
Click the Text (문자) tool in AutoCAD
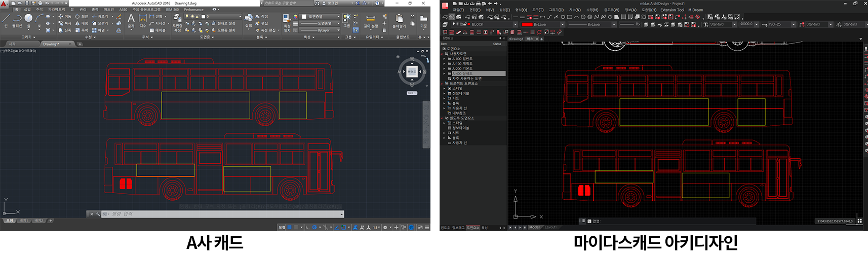[x=131, y=20]
